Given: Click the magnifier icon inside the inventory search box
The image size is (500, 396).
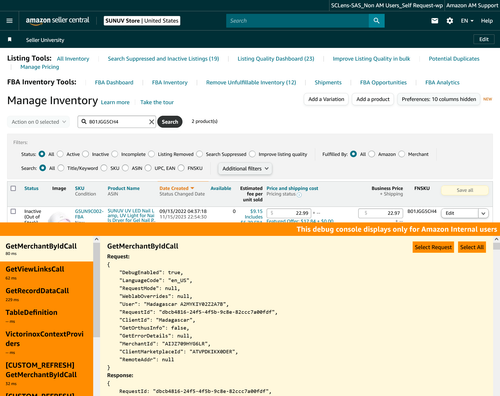Looking at the screenshot, I should [84, 122].
